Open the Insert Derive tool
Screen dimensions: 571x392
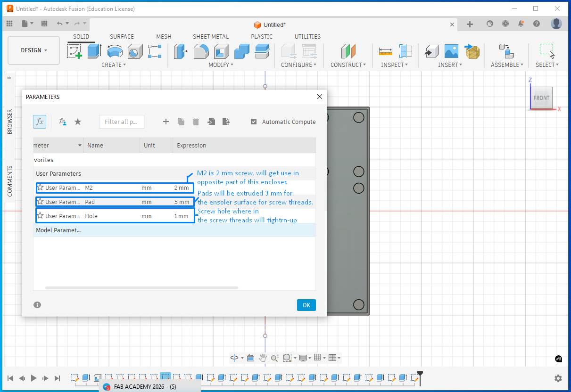[431, 51]
